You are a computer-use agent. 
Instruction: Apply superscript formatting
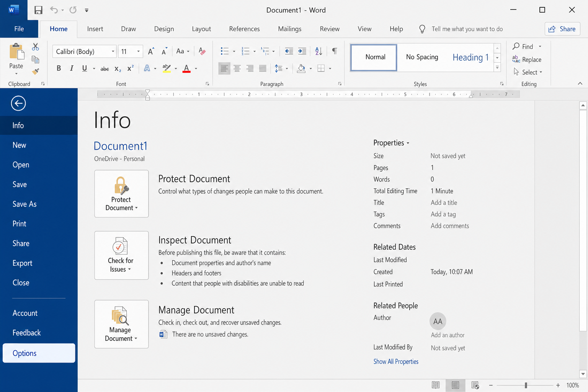click(x=131, y=68)
